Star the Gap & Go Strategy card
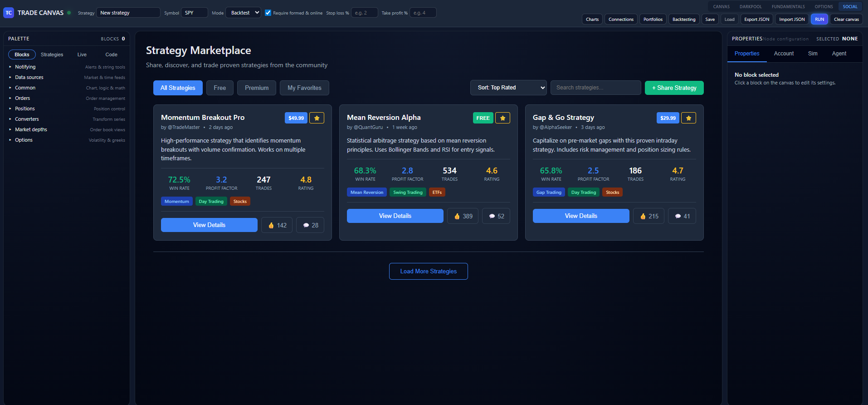The image size is (868, 405). [688, 118]
